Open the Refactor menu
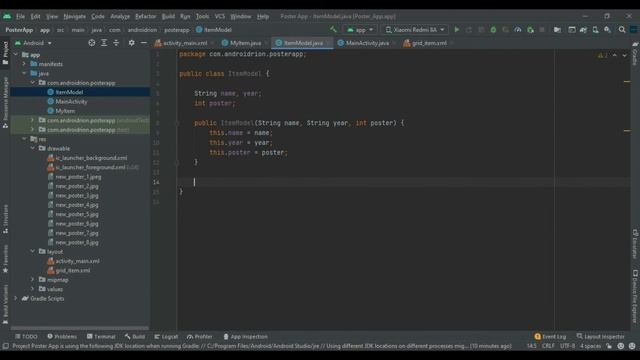 pyautogui.click(x=146, y=16)
